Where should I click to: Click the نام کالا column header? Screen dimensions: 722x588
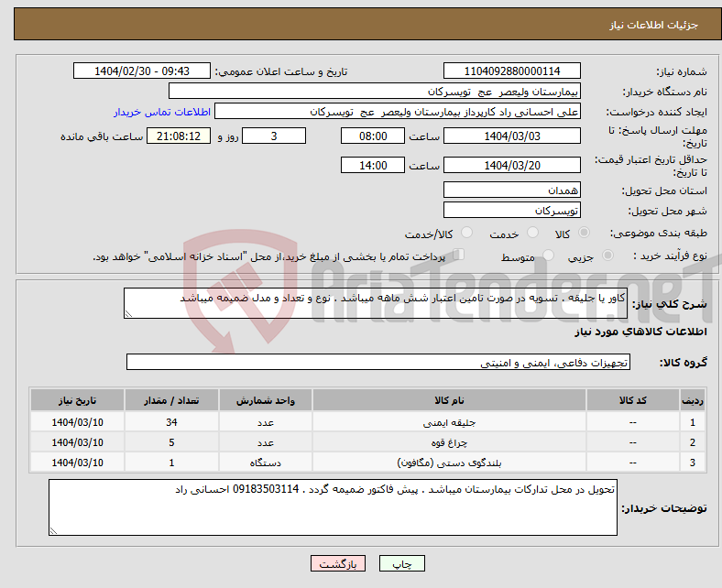click(449, 400)
